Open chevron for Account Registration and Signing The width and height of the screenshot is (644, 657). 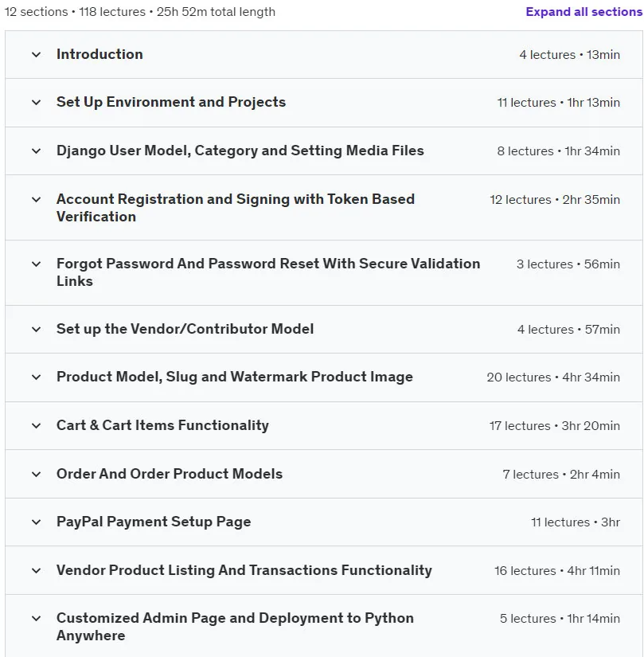click(x=37, y=199)
